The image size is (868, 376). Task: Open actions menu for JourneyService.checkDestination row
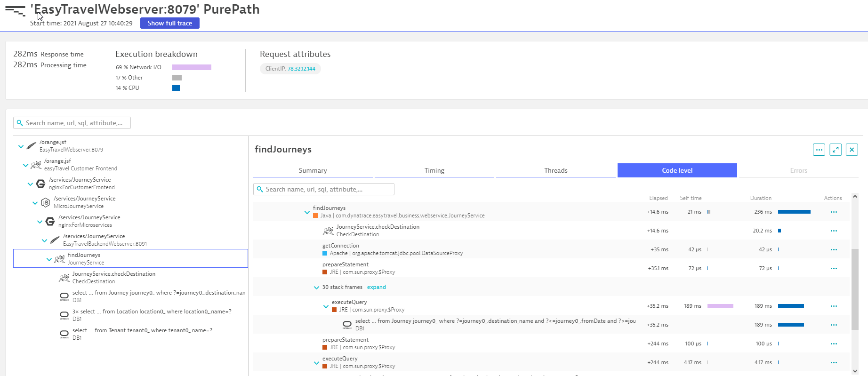pos(834,231)
